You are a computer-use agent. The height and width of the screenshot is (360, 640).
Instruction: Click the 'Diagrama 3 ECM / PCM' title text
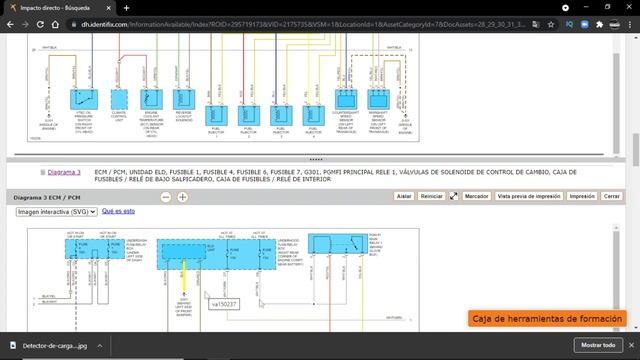47,198
